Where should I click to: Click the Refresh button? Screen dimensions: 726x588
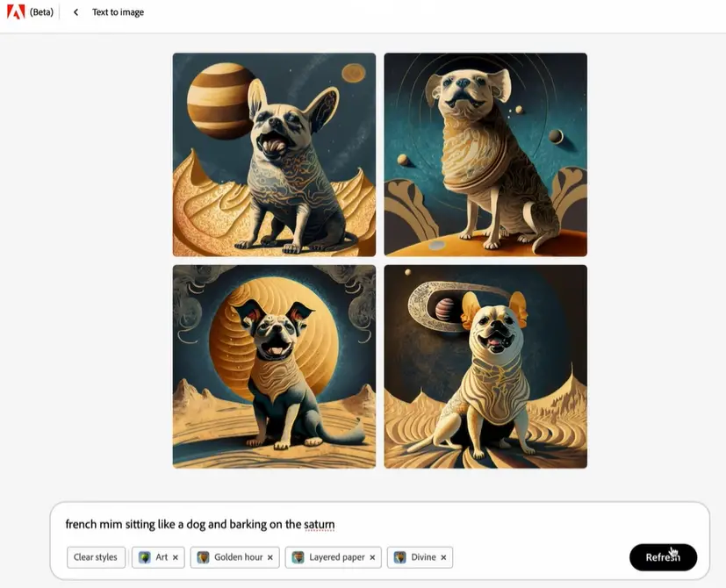(x=663, y=557)
